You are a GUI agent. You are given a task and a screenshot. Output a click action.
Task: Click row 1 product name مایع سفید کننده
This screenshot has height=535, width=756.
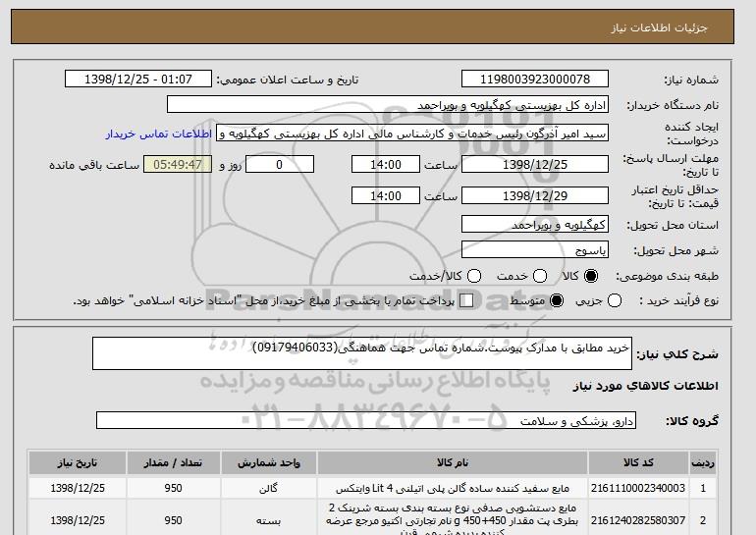pos(453,488)
